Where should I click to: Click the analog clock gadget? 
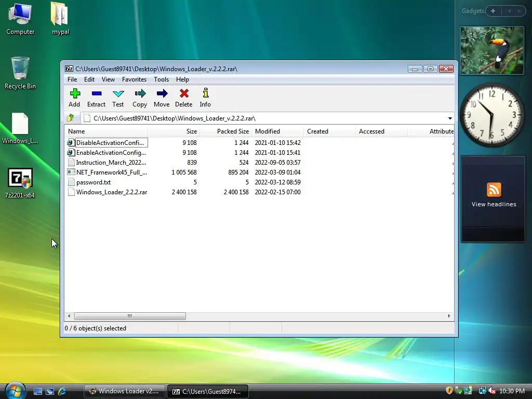492,115
